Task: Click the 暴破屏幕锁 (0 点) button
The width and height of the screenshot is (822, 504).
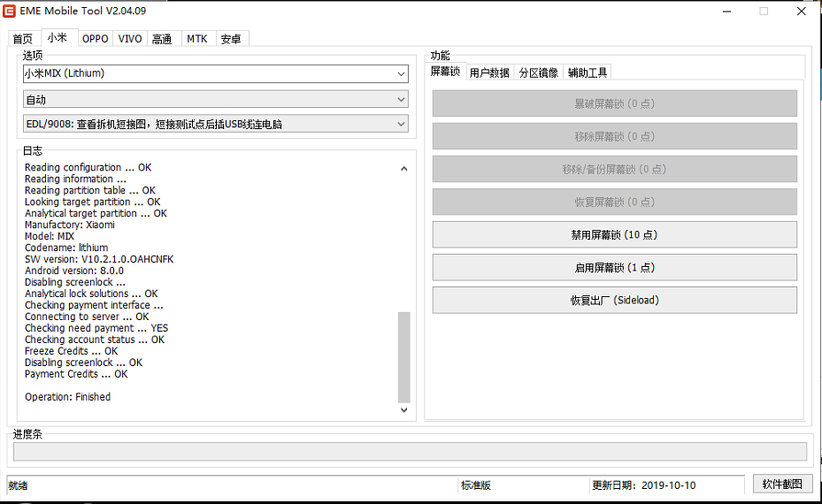Action: click(614, 103)
